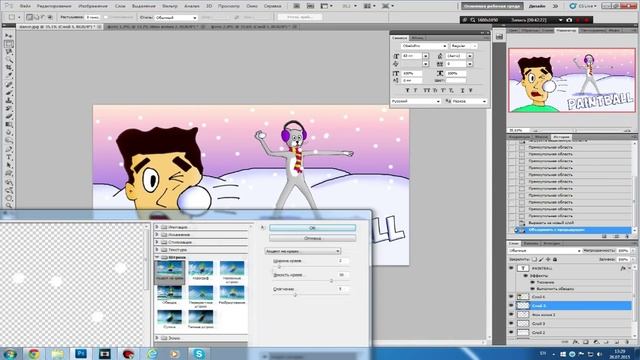Collapse Штрихи filter folder
Viewport: 640px width, 360px height.
pos(157,257)
